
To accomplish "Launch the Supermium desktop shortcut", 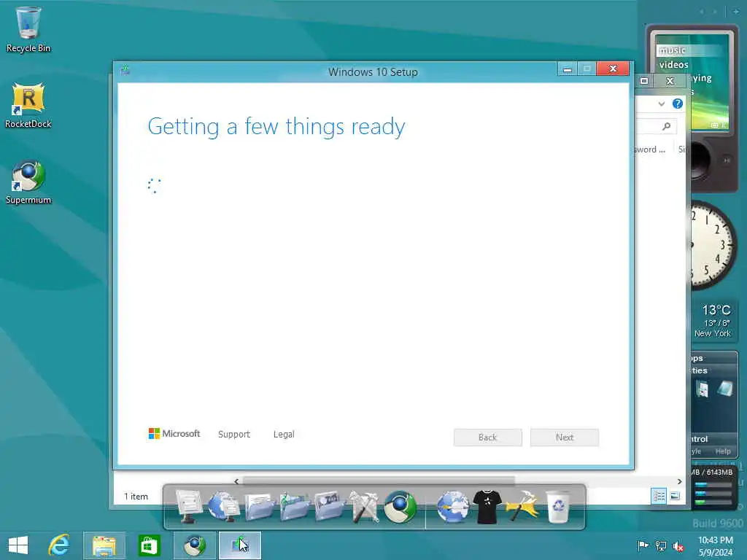I will pos(28,182).
